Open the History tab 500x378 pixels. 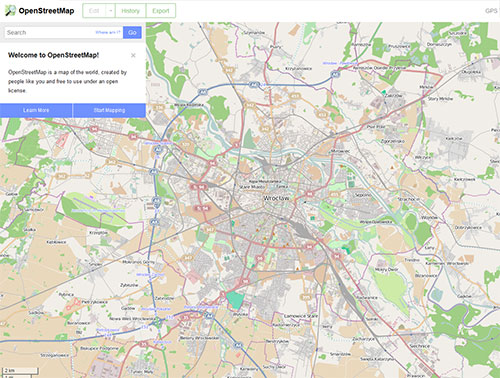point(130,11)
